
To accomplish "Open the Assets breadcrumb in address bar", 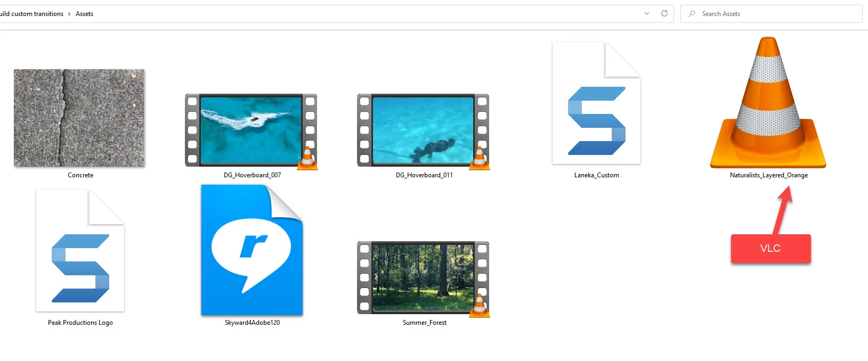I will 84,14.
